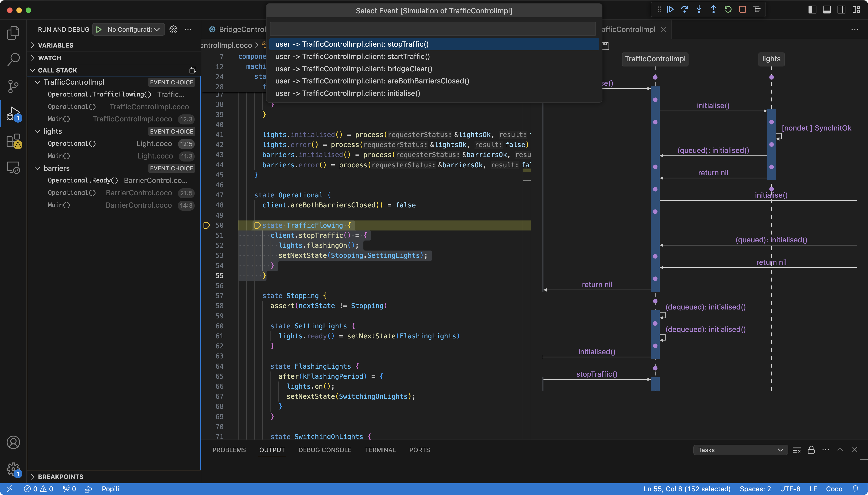
Task: Select Operational.TrafficFlowing() stack frame
Action: tap(114, 94)
